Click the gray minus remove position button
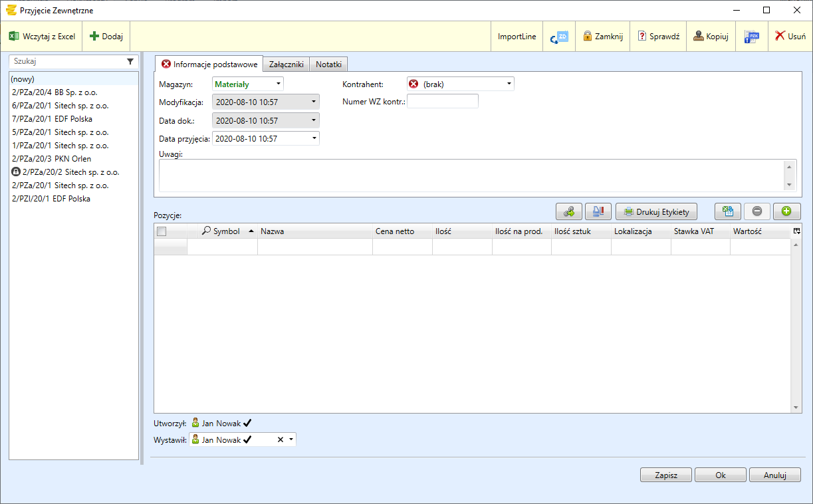 [x=757, y=211]
